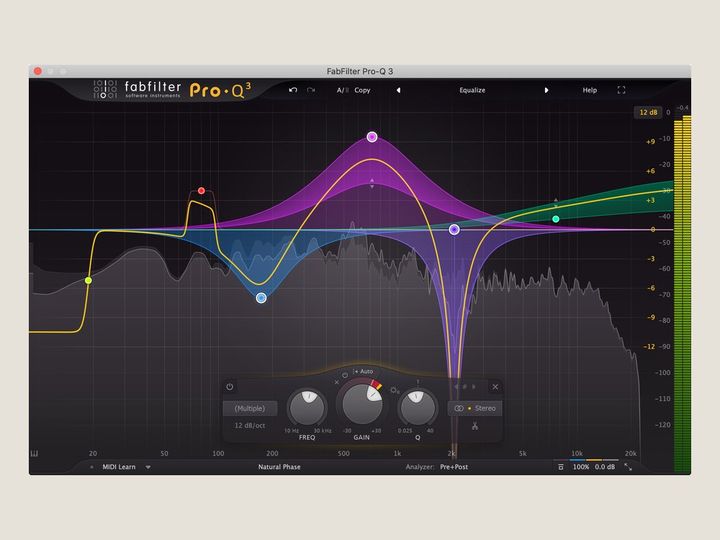This screenshot has width=720, height=540.
Task: Click the 0.0 dB output gain value
Action: 605,467
